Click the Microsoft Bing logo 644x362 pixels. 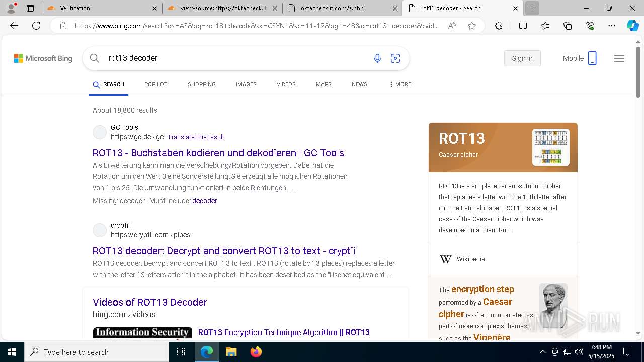pyautogui.click(x=43, y=58)
